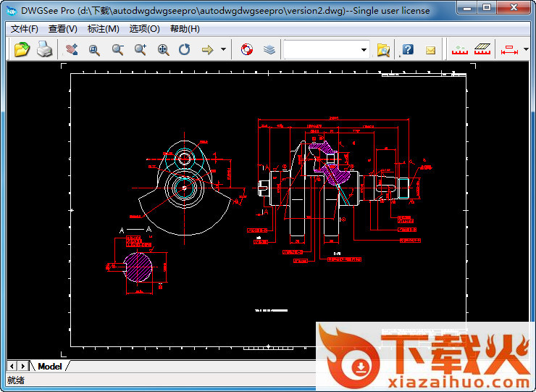Click the help question mark icon
536x392 pixels.
click(408, 49)
